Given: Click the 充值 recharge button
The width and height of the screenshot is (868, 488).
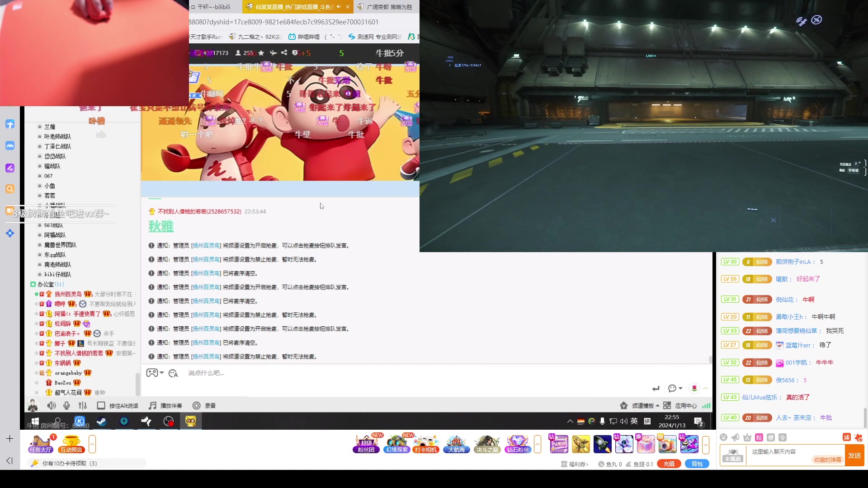Looking at the screenshot, I should (669, 464).
